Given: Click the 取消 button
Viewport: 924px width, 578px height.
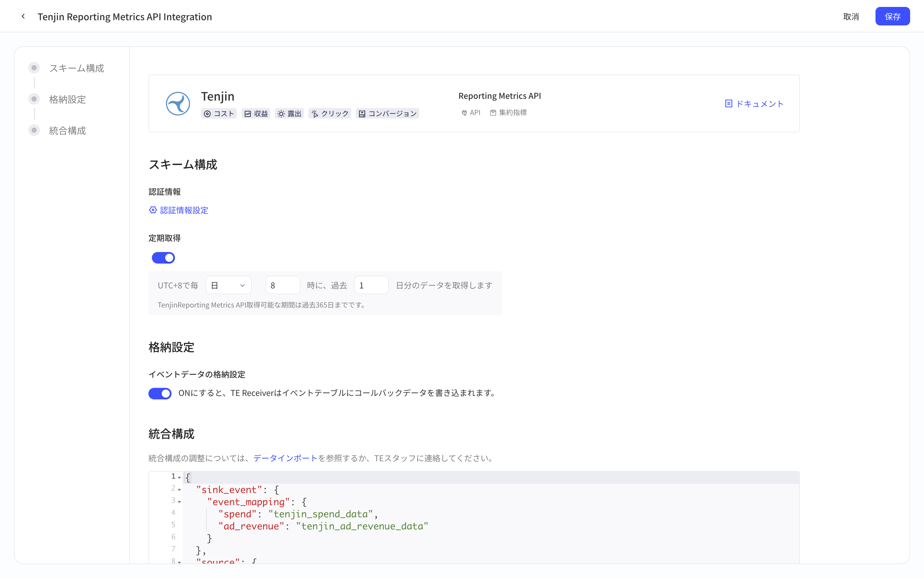Looking at the screenshot, I should point(851,16).
